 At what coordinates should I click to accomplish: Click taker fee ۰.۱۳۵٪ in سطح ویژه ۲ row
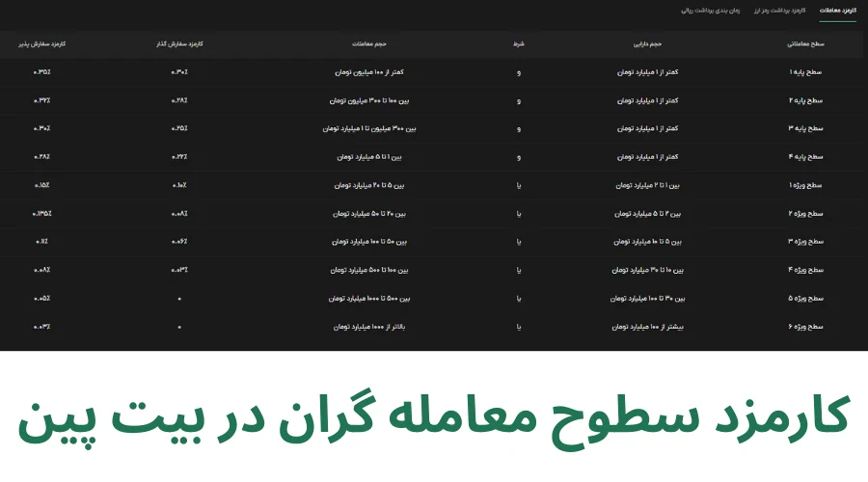point(42,213)
